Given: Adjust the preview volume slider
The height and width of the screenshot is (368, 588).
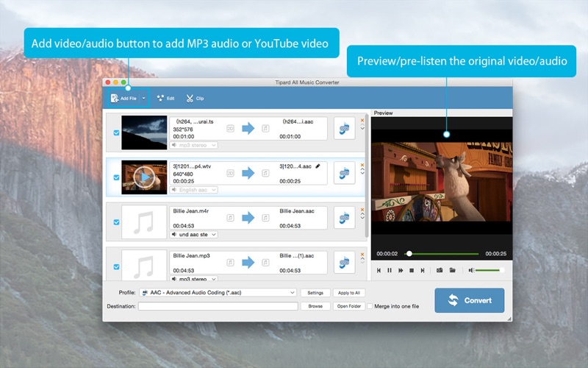Looking at the screenshot, I should click(x=489, y=270).
